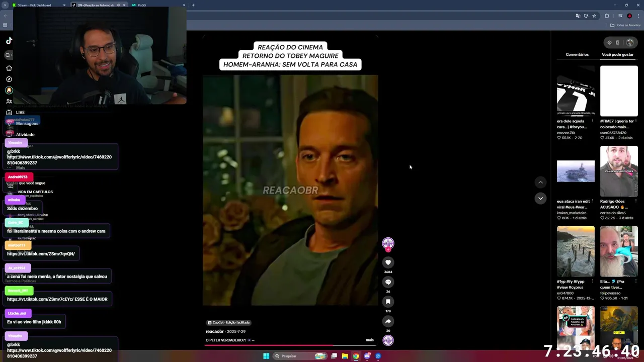Viewport: 644px width, 362px height.
Task: Open Chrome extensions puzzle icon
Action: point(607,16)
